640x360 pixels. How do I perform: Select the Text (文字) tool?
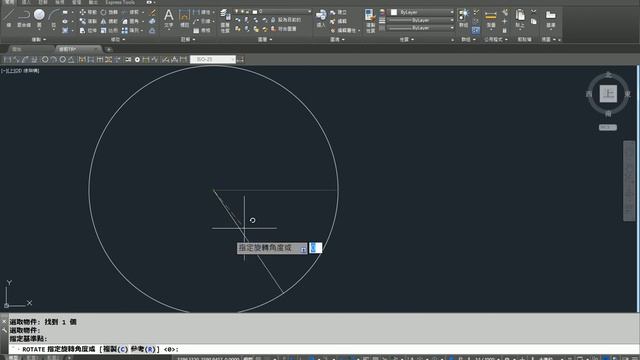click(x=169, y=18)
